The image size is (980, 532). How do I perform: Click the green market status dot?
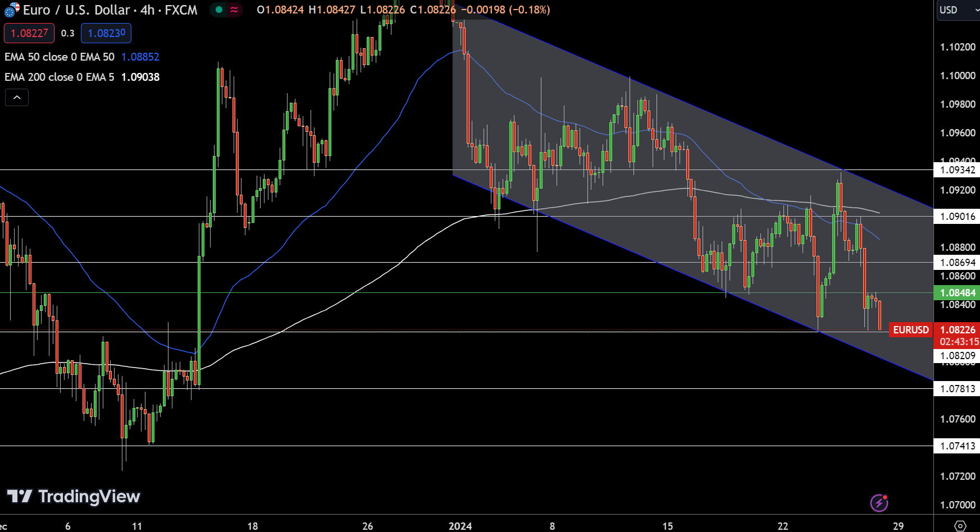[219, 10]
